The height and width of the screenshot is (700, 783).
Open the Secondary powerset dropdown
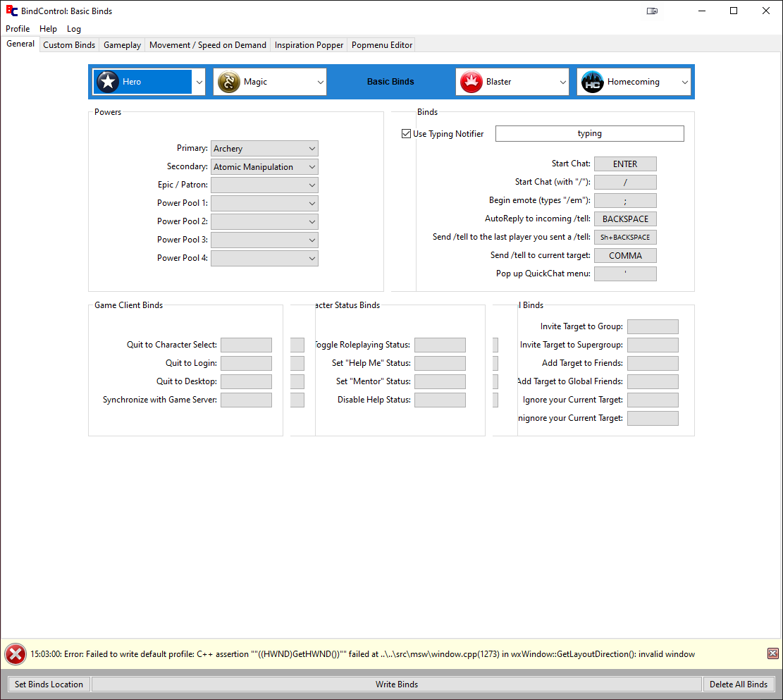[312, 167]
